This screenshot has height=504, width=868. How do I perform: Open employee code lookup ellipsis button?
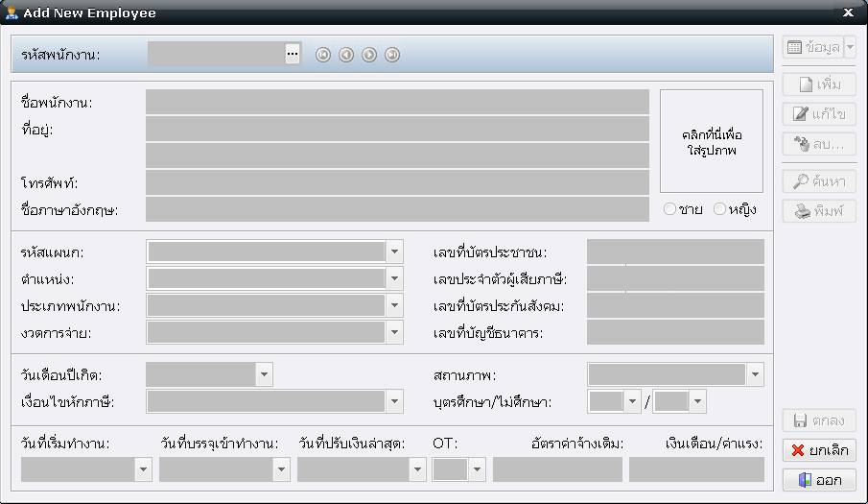pos(293,55)
